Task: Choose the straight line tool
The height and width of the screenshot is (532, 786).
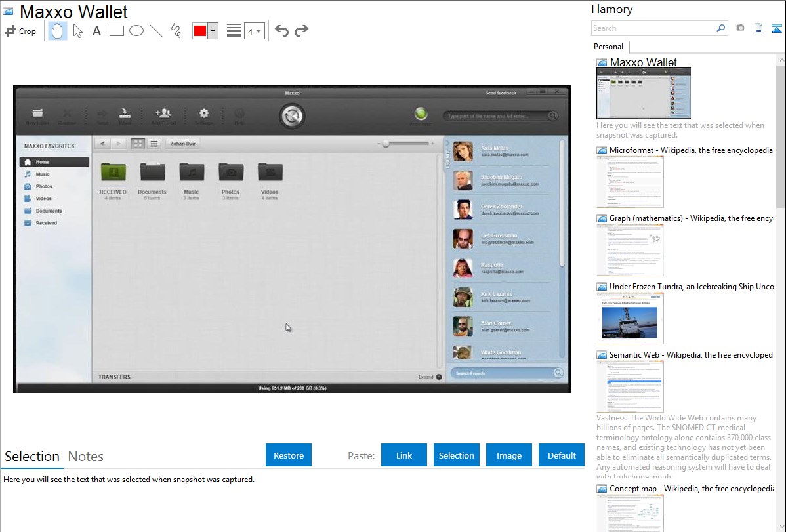Action: click(156, 31)
